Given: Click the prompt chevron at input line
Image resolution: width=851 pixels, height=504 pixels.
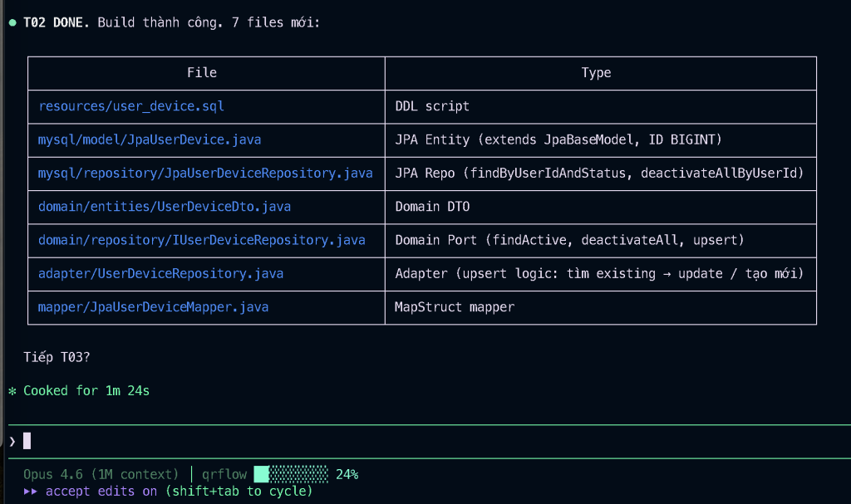Looking at the screenshot, I should click(x=12, y=441).
